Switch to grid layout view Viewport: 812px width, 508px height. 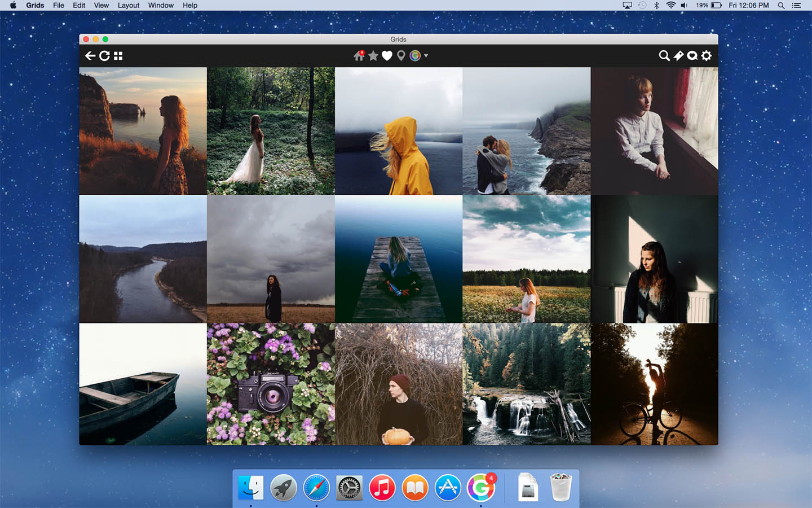[117, 56]
